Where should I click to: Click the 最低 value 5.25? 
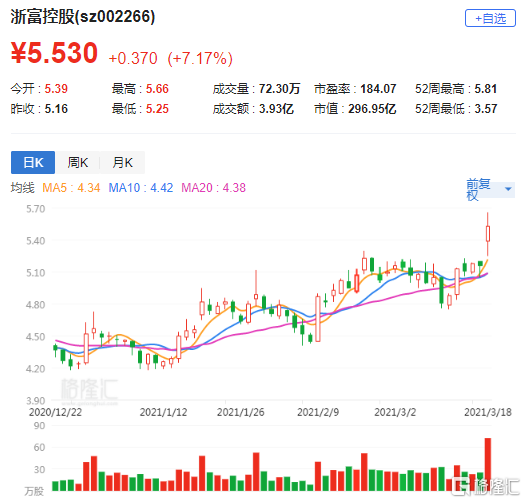[x=157, y=109]
